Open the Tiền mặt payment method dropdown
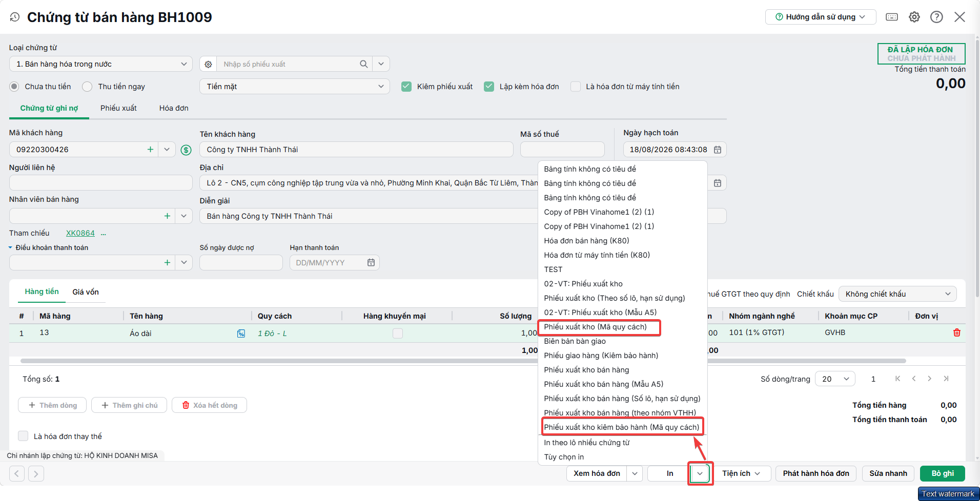The width and height of the screenshot is (980, 501). pyautogui.click(x=295, y=87)
